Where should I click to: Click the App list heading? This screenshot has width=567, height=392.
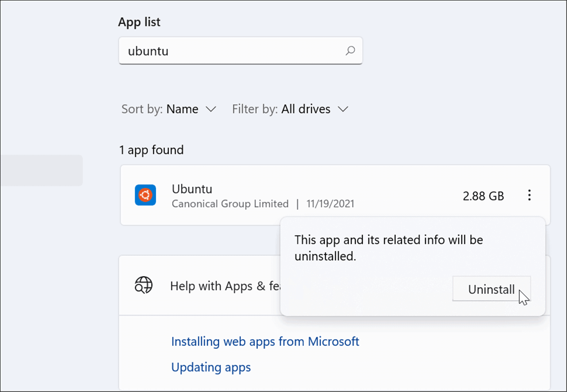(x=139, y=22)
